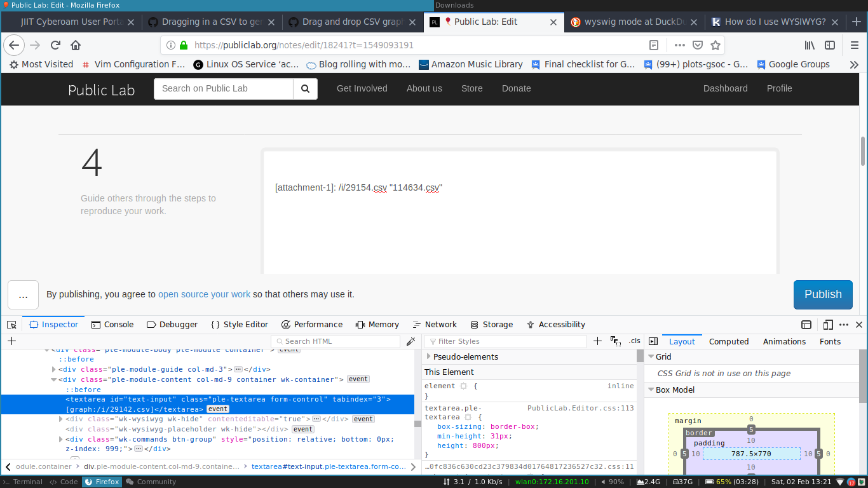The width and height of the screenshot is (868, 488).
Task: Switch to the Computed tab
Action: (x=728, y=341)
